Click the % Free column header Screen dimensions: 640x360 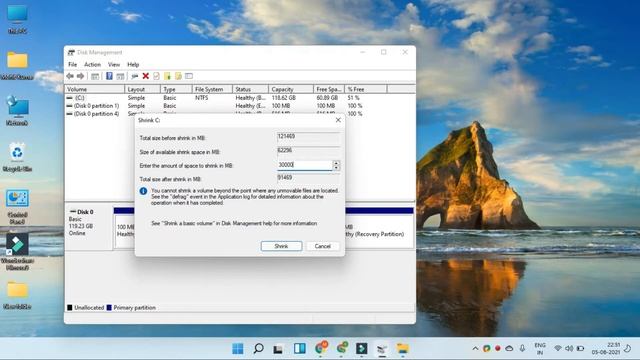[366, 89]
